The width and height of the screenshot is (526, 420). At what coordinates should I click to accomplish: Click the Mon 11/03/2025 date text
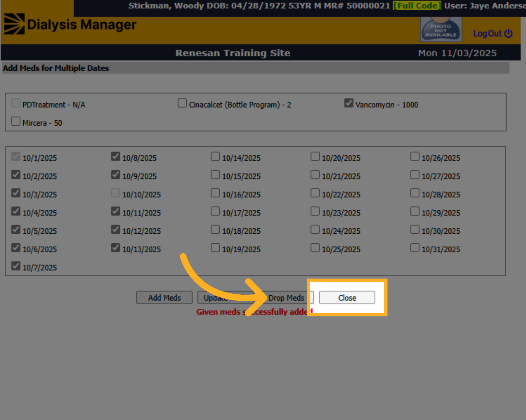(x=457, y=53)
